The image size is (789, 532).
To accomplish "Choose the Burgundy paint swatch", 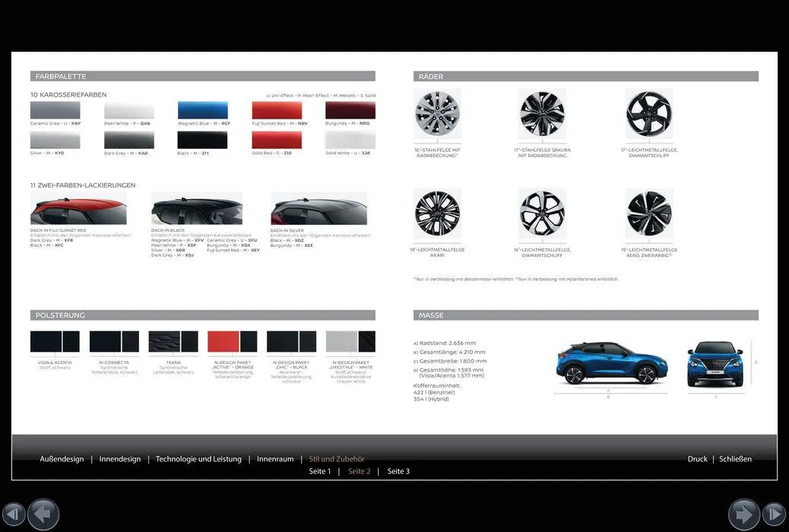I will [x=350, y=110].
